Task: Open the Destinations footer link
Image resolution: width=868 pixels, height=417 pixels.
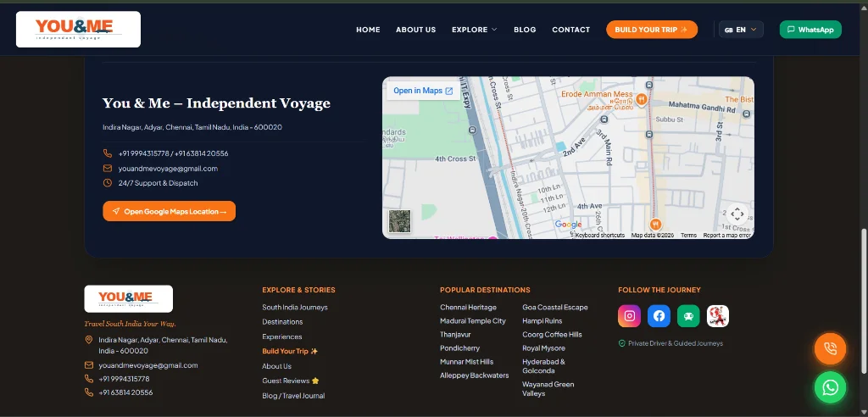Action: [282, 322]
